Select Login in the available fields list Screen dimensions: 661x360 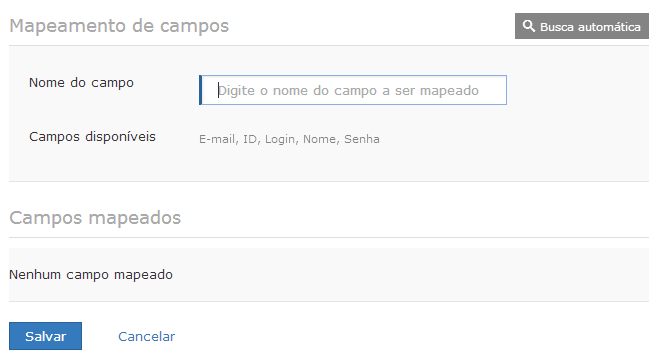[x=280, y=140]
